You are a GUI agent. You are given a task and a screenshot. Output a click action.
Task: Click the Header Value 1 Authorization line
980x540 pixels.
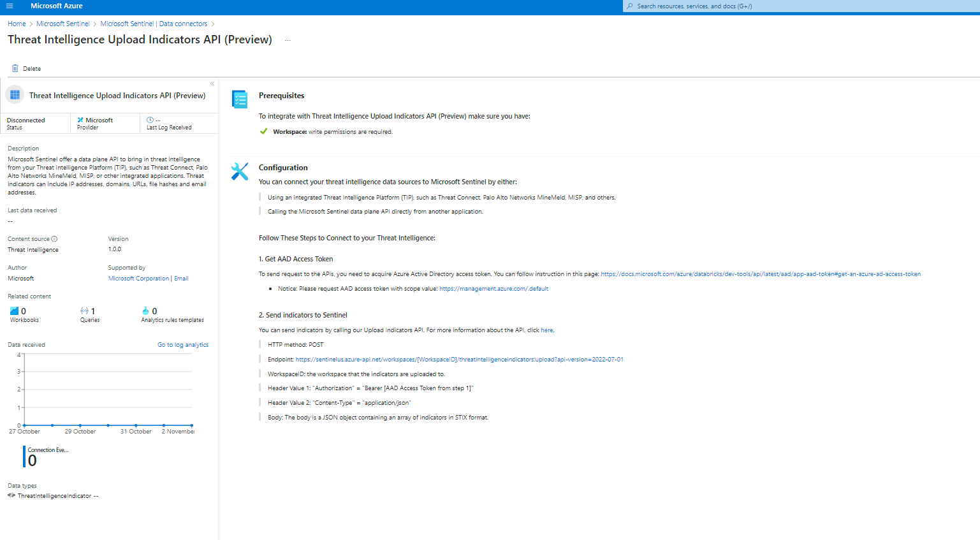tap(370, 388)
